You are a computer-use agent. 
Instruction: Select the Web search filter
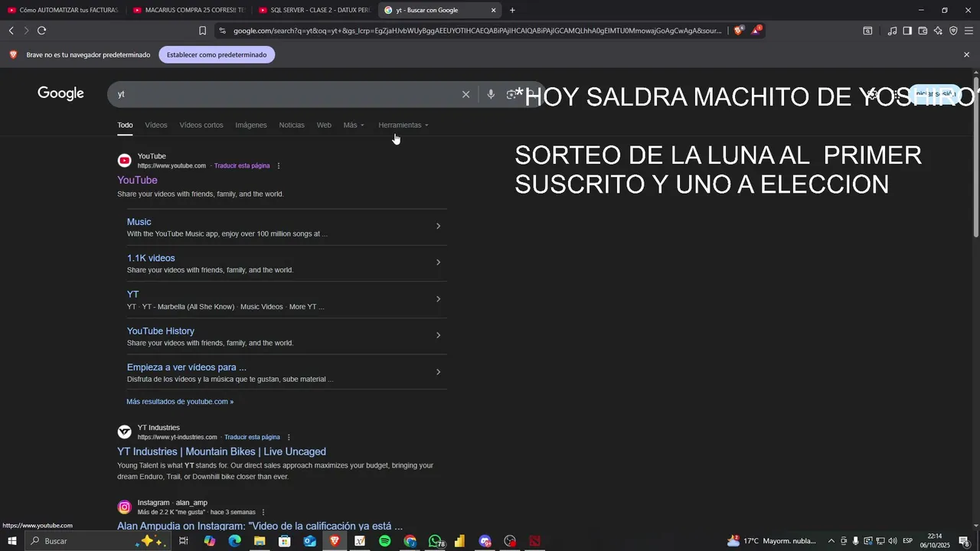[x=324, y=125]
